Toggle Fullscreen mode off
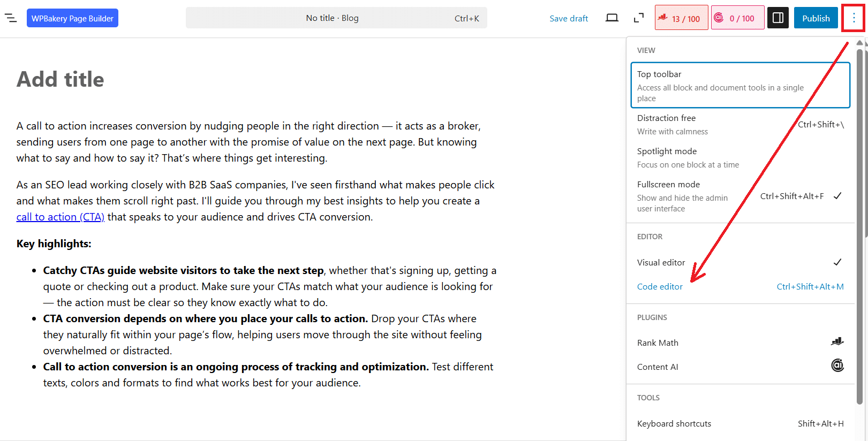Screen dimensions: 868x441 (x=741, y=196)
